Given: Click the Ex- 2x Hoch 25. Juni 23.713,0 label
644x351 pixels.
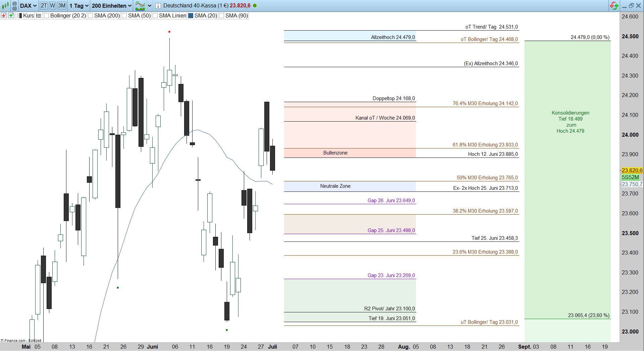Looking at the screenshot, I should (x=485, y=188).
